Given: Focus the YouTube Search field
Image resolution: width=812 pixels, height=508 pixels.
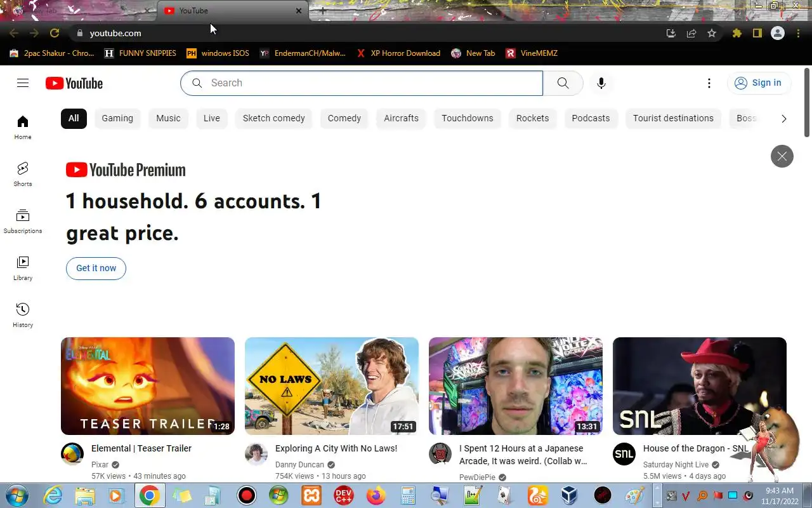Looking at the screenshot, I should click(362, 83).
